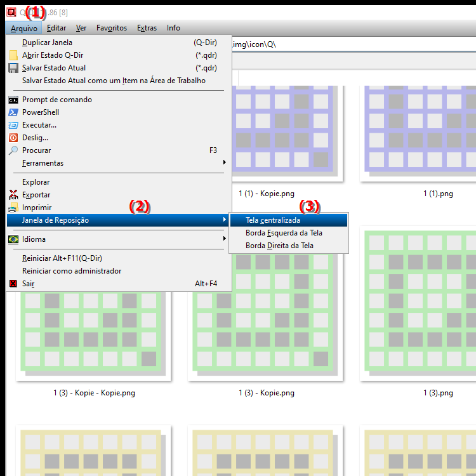This screenshot has width=476, height=476.
Task: Expand Janela de Reposição submenu
Action: point(118,220)
